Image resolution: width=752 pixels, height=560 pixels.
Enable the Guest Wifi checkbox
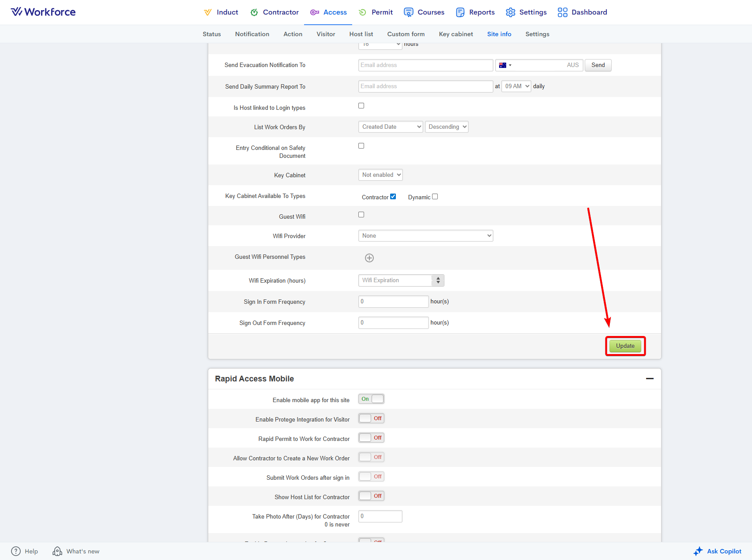[x=361, y=215]
